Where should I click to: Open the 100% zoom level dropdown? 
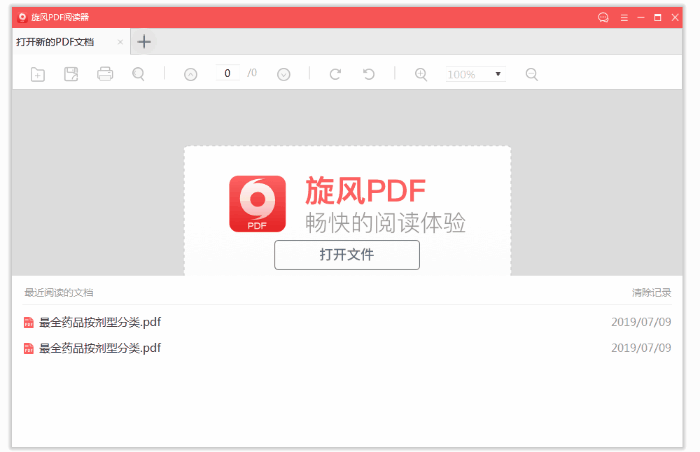pos(475,74)
